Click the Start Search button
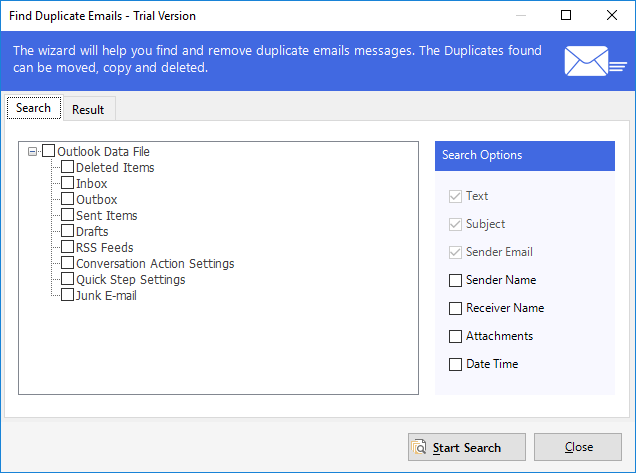This screenshot has height=473, width=636. click(x=466, y=447)
